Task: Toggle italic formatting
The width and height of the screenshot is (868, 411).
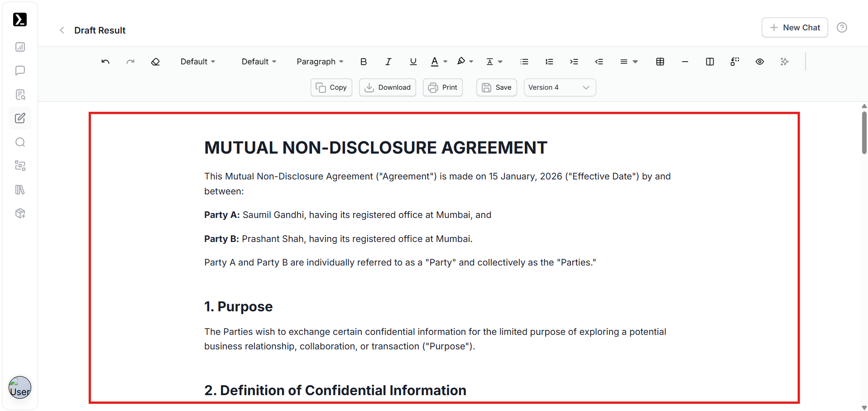Action: coord(388,62)
